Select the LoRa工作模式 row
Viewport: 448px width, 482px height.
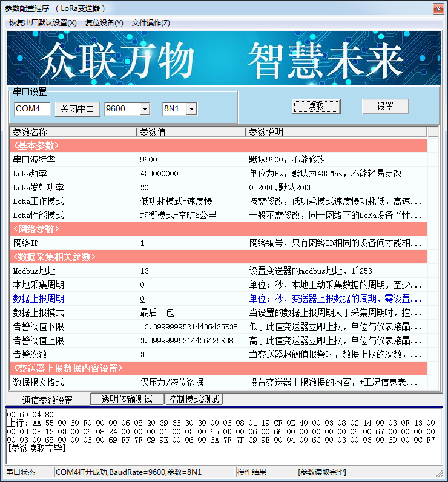219,201
